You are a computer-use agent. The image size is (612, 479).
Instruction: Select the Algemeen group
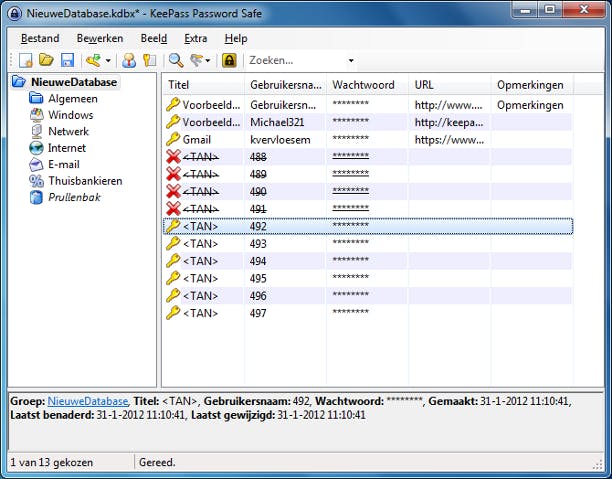click(73, 99)
